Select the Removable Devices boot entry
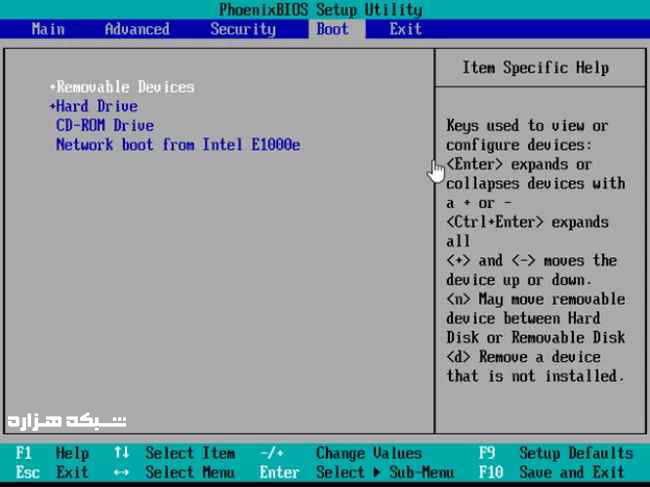 125,87
